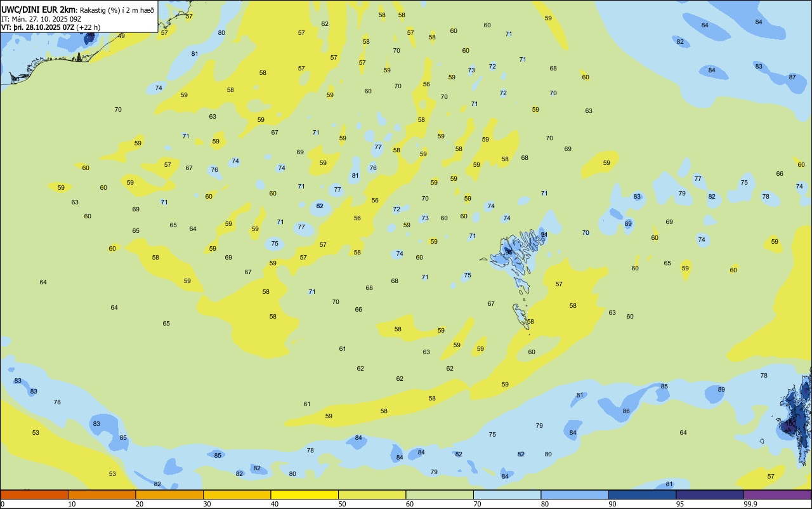Click the 95–99.9 navy legend swatch
812x509 pixels.
click(x=710, y=494)
